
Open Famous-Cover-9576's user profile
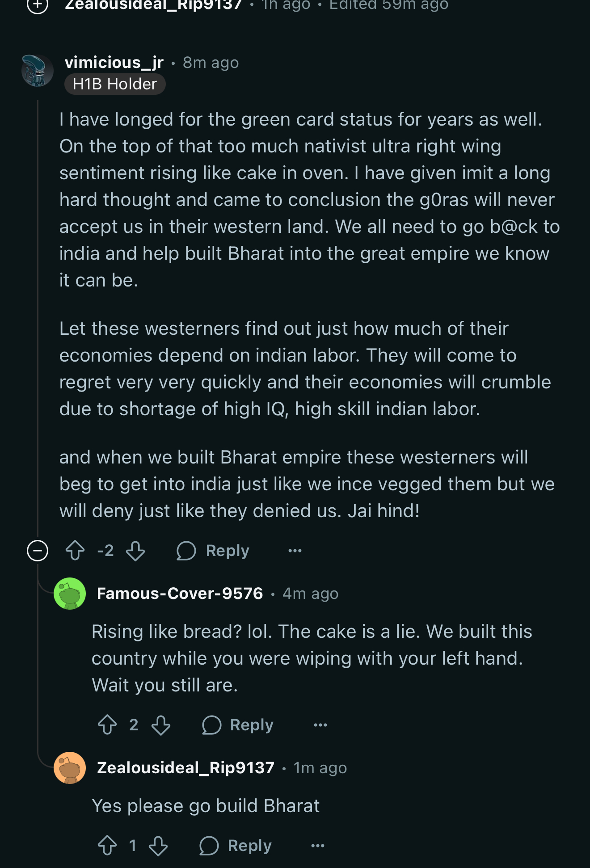tap(180, 594)
